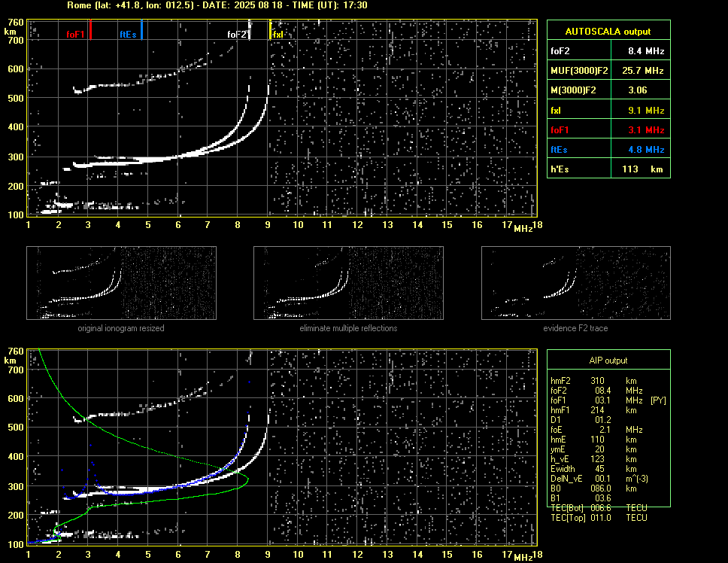Click the D1 01.2 row
The height and width of the screenshot is (563, 728).
point(581,420)
